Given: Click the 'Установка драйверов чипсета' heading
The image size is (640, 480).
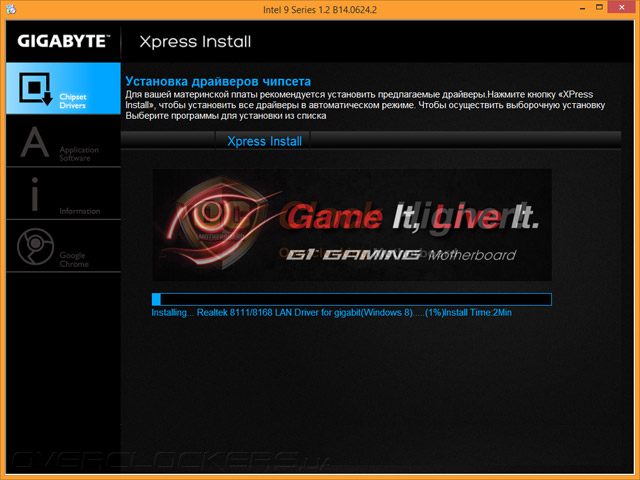Looking at the screenshot, I should (x=218, y=81).
